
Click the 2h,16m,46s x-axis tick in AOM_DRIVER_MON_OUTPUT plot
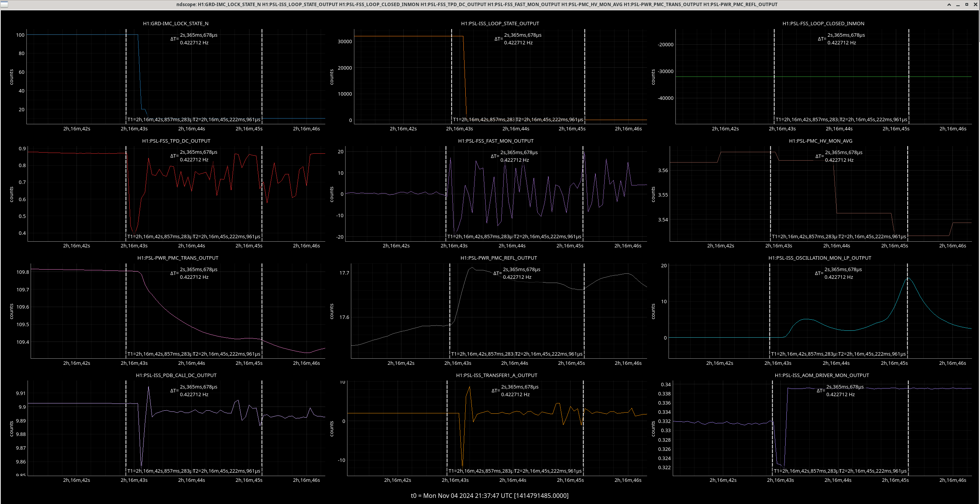tap(953, 480)
